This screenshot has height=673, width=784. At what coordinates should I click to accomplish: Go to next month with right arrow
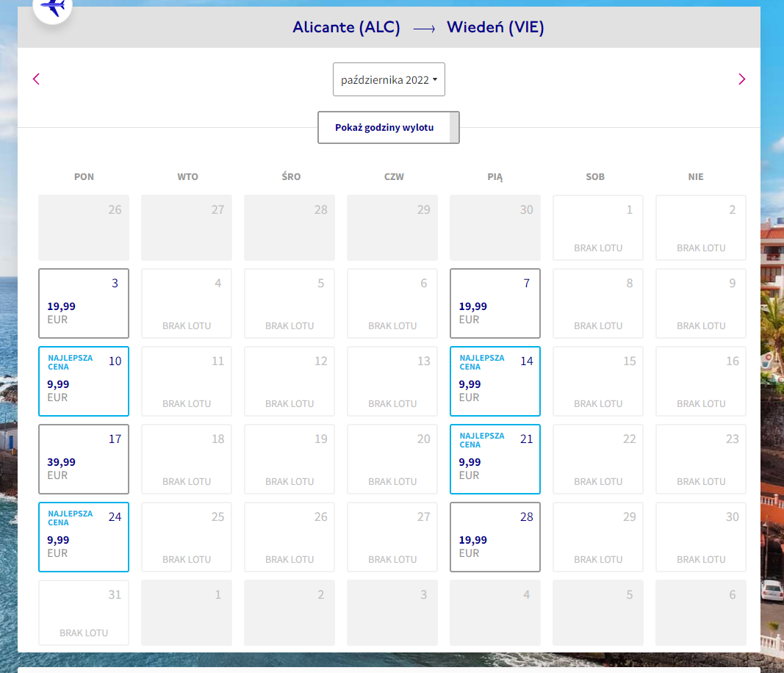[x=741, y=79]
